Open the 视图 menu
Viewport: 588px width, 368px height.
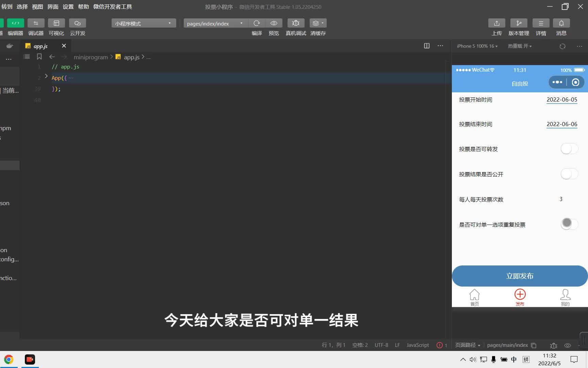pos(37,6)
